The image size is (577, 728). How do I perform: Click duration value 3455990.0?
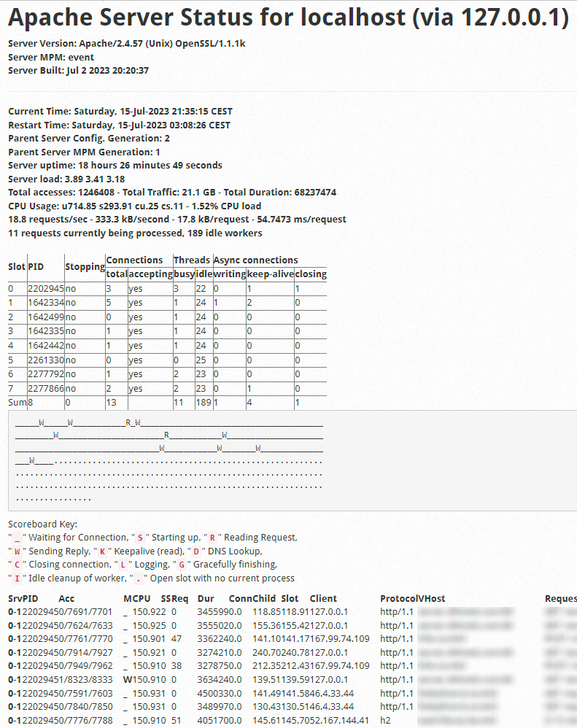220,612
